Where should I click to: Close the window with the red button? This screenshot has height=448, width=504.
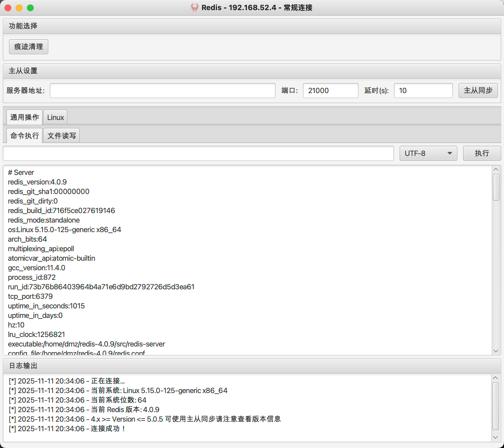click(x=8, y=8)
